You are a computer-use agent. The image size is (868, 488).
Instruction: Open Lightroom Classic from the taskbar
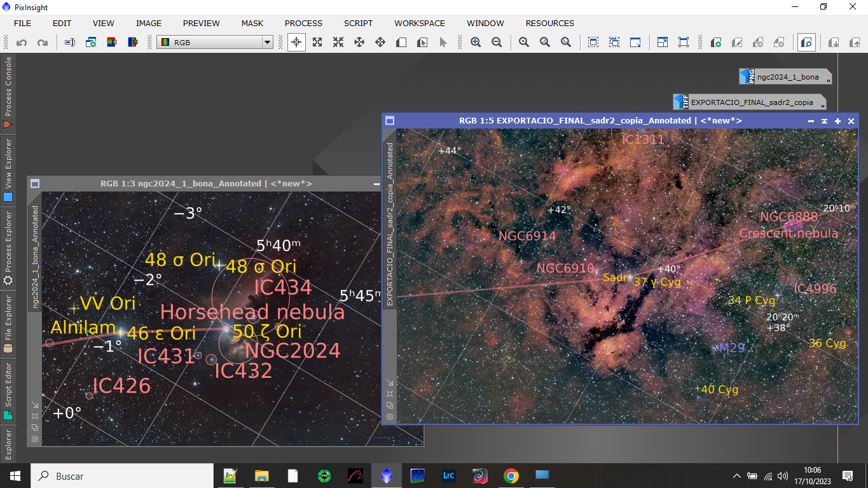tap(448, 476)
